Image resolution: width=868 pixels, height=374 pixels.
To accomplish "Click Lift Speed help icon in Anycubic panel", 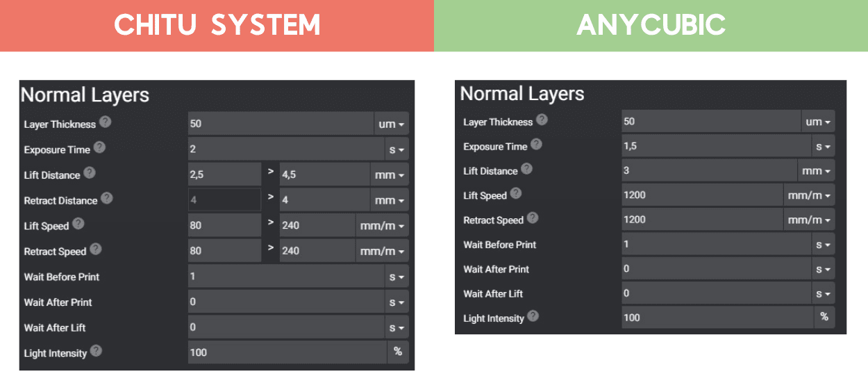I will (515, 193).
